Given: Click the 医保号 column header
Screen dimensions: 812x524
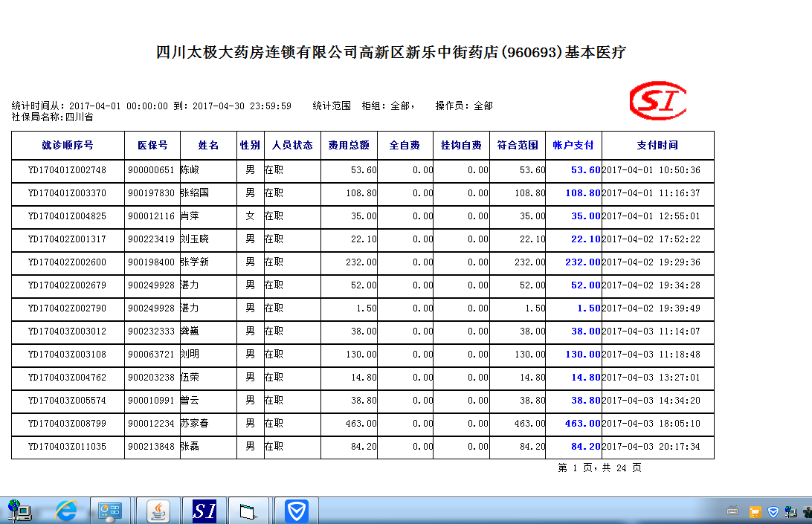Looking at the screenshot, I should coord(152,146).
